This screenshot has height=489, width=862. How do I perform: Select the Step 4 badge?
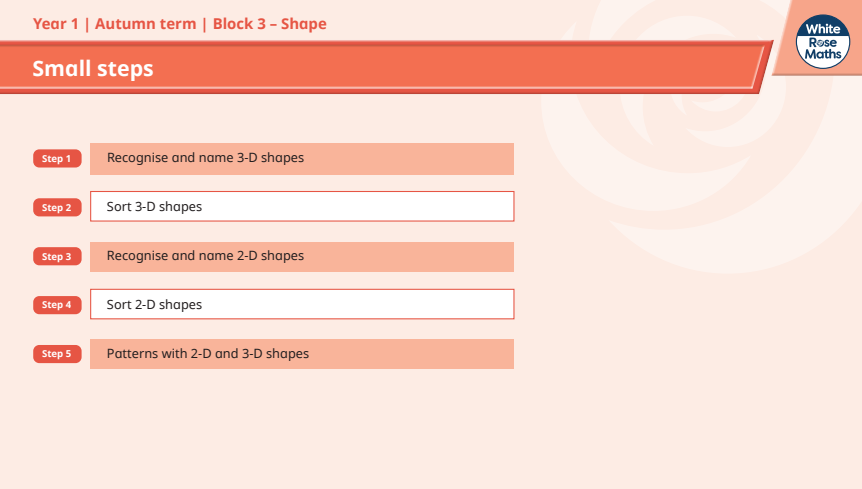point(56,304)
